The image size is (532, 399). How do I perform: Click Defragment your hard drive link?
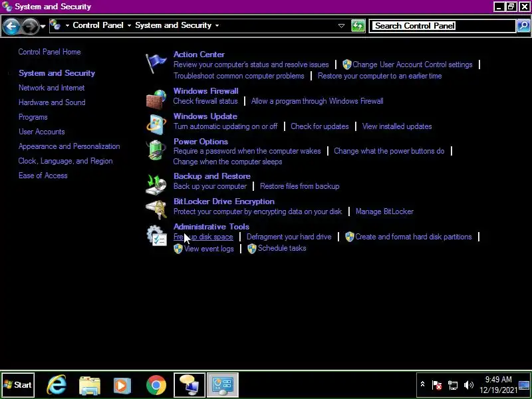[289, 237]
